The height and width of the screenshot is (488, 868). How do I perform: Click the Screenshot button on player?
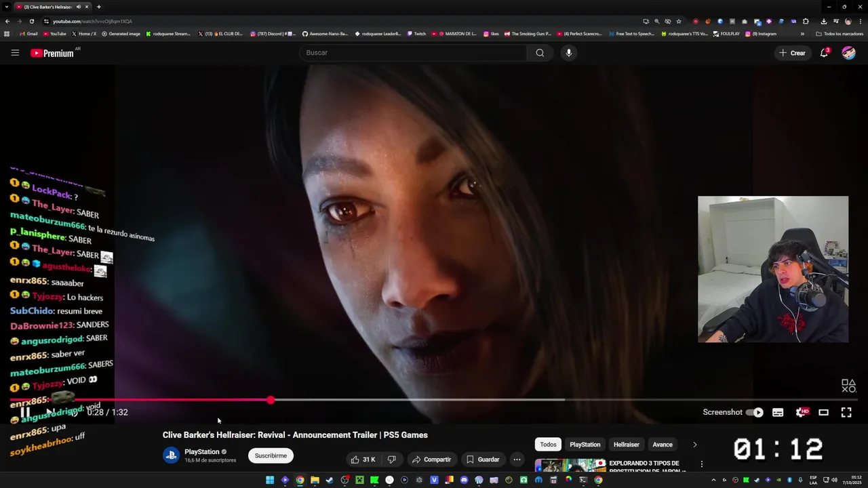click(723, 412)
